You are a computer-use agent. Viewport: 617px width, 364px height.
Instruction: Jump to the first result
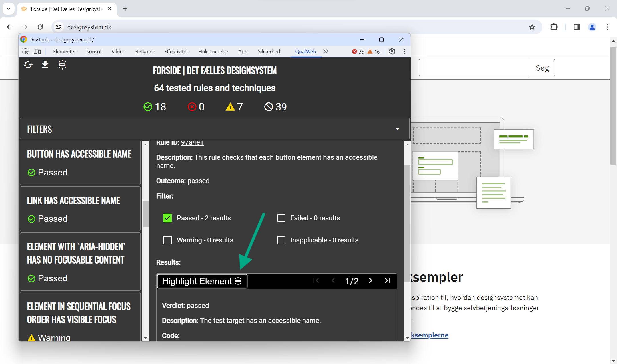click(316, 281)
